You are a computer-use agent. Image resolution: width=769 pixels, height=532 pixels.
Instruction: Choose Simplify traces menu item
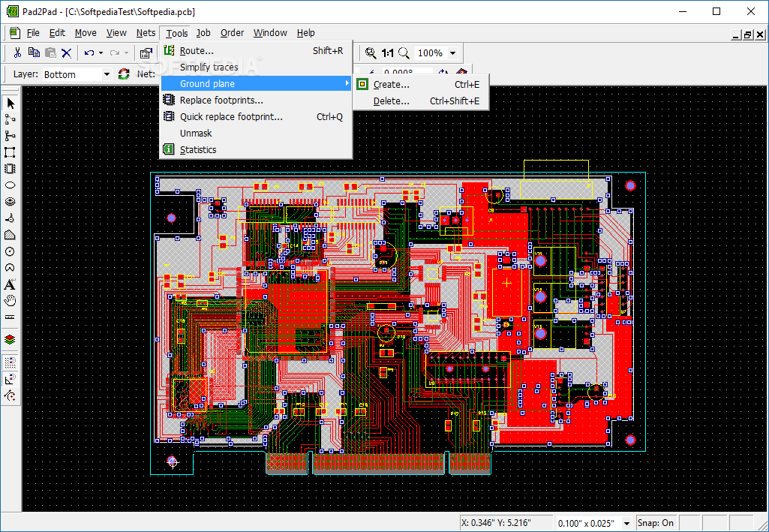(x=256, y=68)
